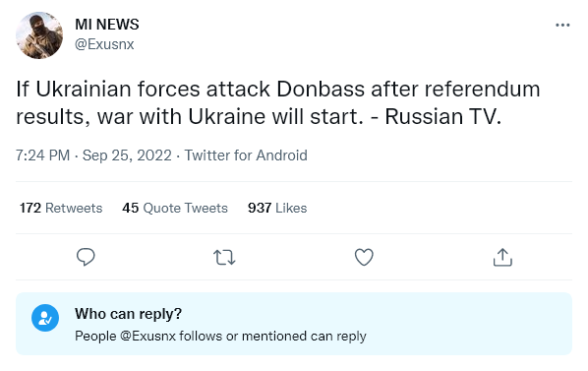View the 45 Quote Tweets

[x=175, y=208]
